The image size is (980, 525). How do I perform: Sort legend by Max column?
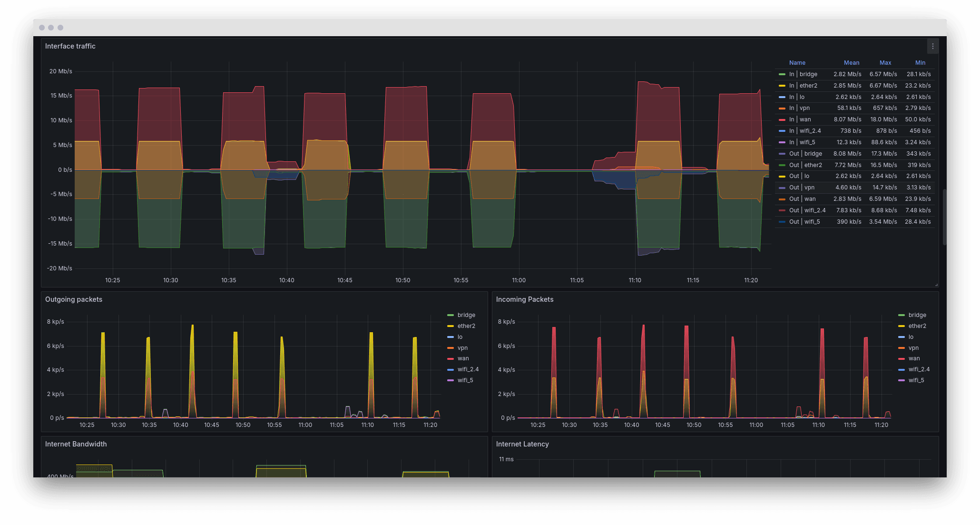point(885,63)
